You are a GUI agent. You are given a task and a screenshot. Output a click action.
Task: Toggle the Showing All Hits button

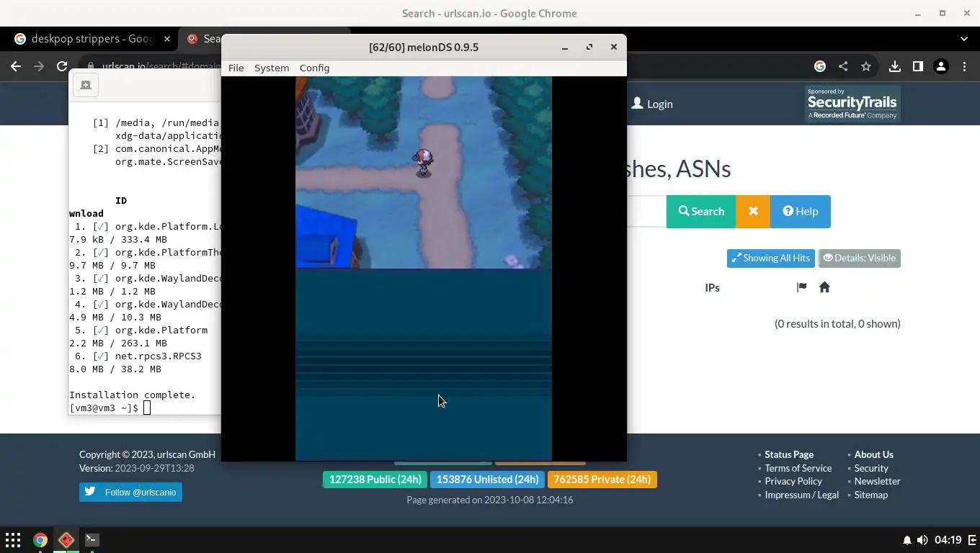pyautogui.click(x=770, y=258)
